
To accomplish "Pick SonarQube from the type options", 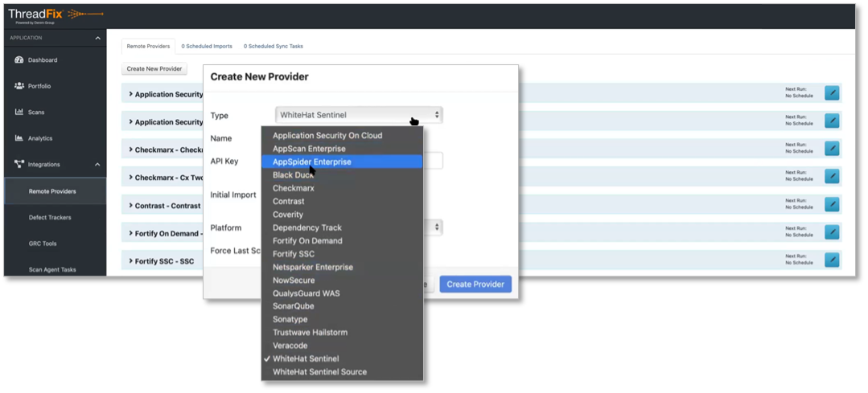I will (293, 306).
